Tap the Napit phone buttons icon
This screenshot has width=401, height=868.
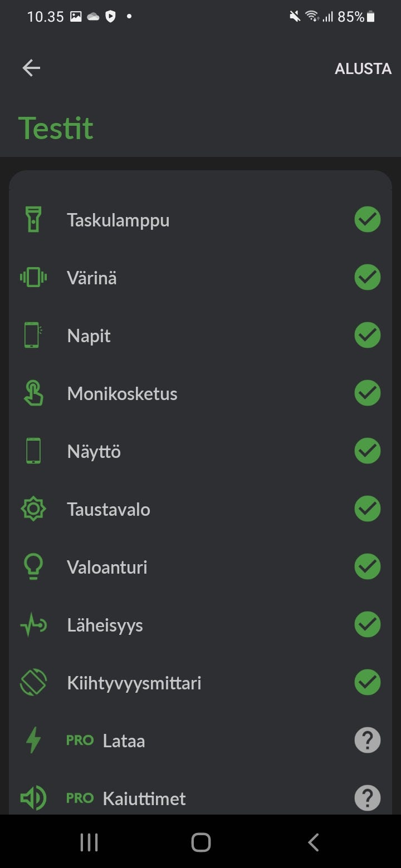[33, 335]
